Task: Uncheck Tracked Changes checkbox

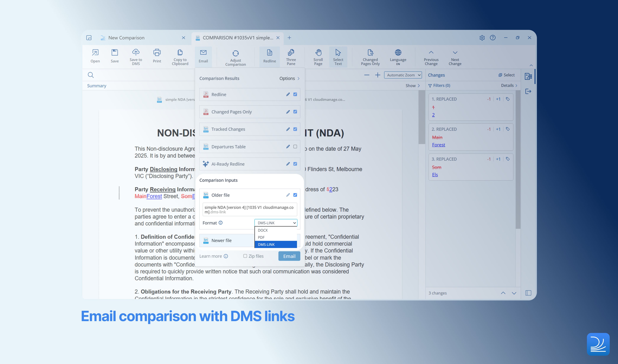Action: (x=295, y=129)
